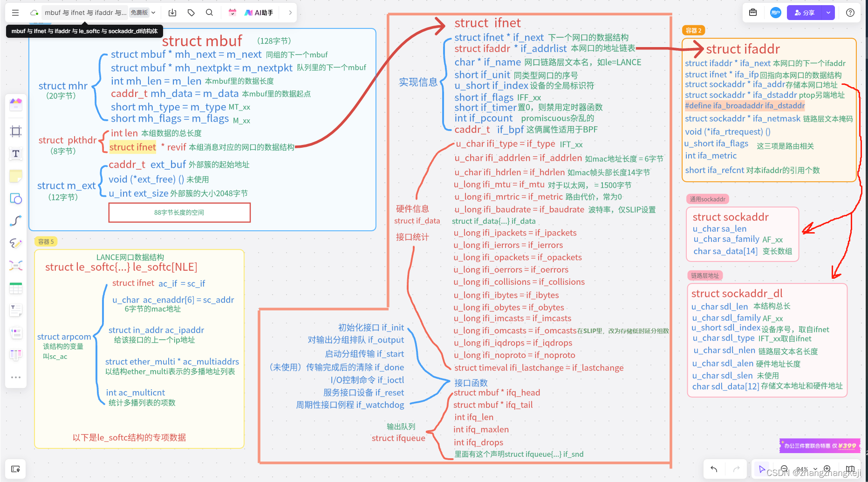Click 以下是le_softc结构的专项数据 text

point(129,437)
